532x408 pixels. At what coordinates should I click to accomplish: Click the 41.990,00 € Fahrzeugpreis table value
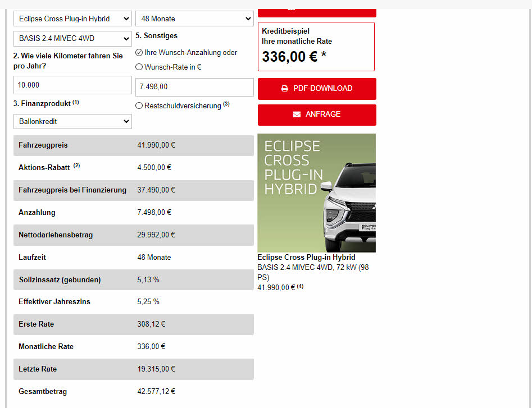click(156, 145)
